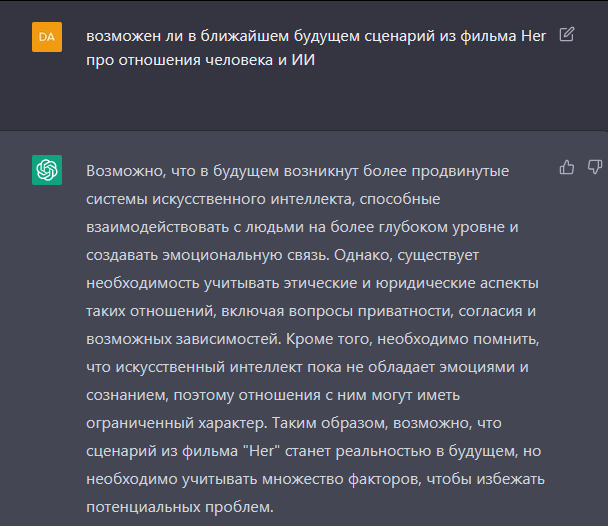Image resolution: width=608 pixels, height=526 pixels.
Task: Mark the response with thumbs down
Action: coord(594,167)
